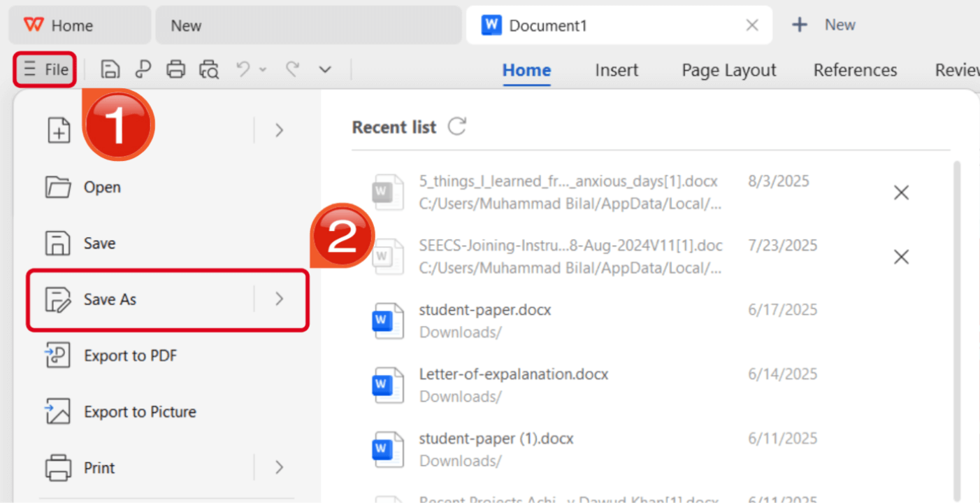Click the Recent list heading
This screenshot has height=503, width=980.
(394, 127)
